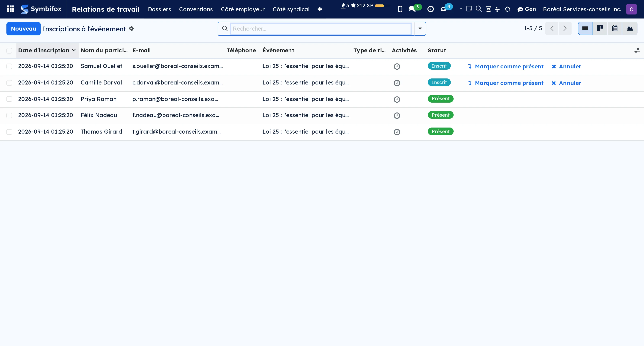Expand the small caret next to the inbox tray
Screen dimensions: 644x346
click(461, 9)
